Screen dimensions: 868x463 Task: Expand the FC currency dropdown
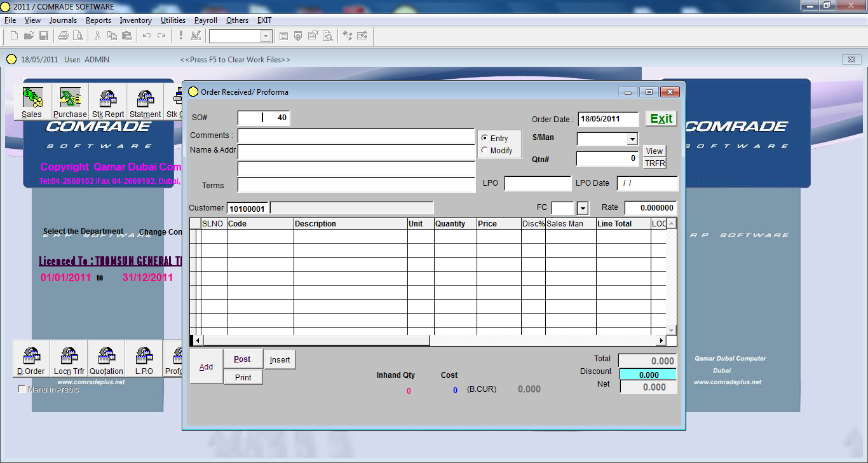pos(581,207)
